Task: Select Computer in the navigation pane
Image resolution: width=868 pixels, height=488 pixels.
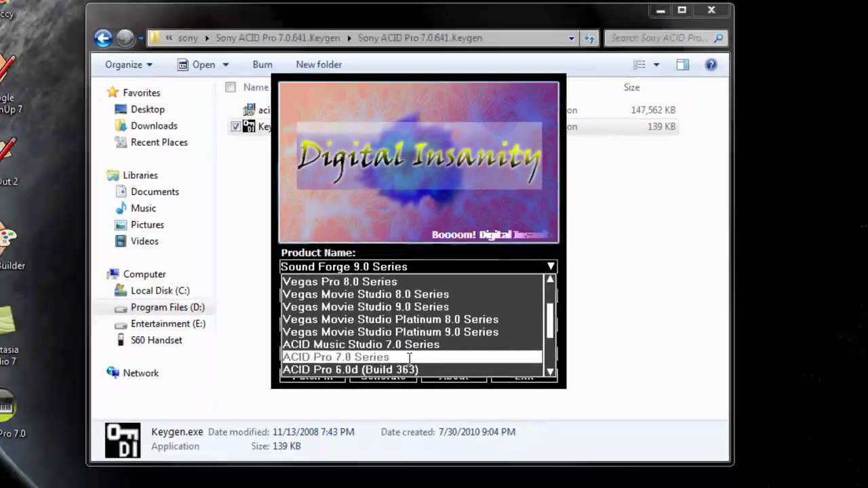Action: pyautogui.click(x=144, y=274)
